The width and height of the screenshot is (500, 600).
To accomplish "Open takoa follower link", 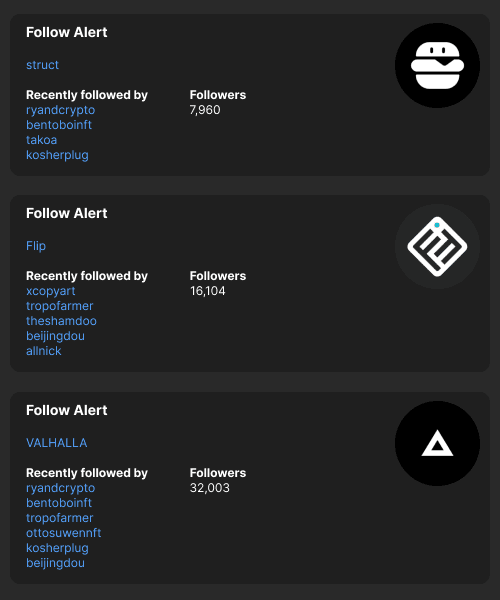I will pyautogui.click(x=41, y=140).
